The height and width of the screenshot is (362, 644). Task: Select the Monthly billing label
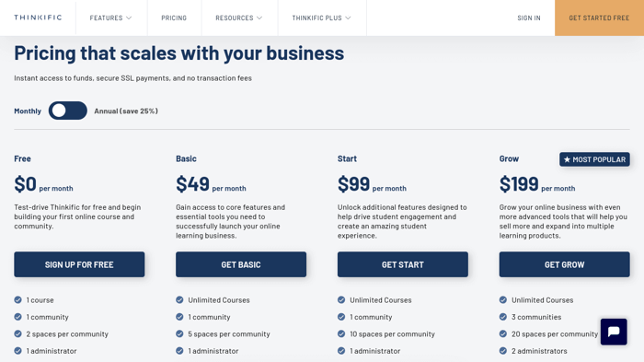[x=28, y=111]
